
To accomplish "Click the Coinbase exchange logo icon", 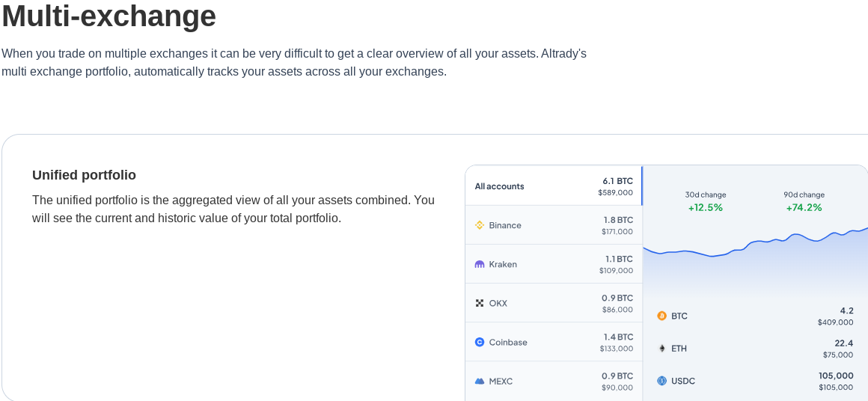I will [x=480, y=343].
